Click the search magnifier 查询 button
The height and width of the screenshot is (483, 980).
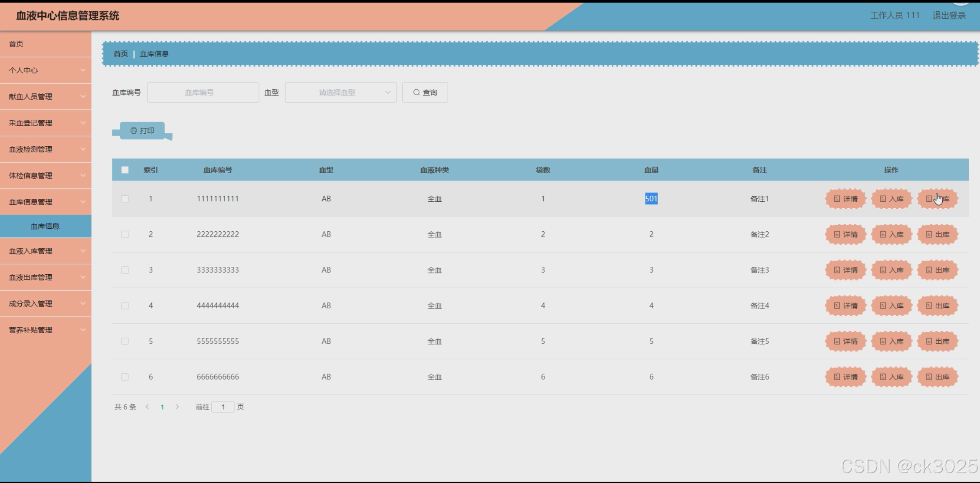pos(425,92)
